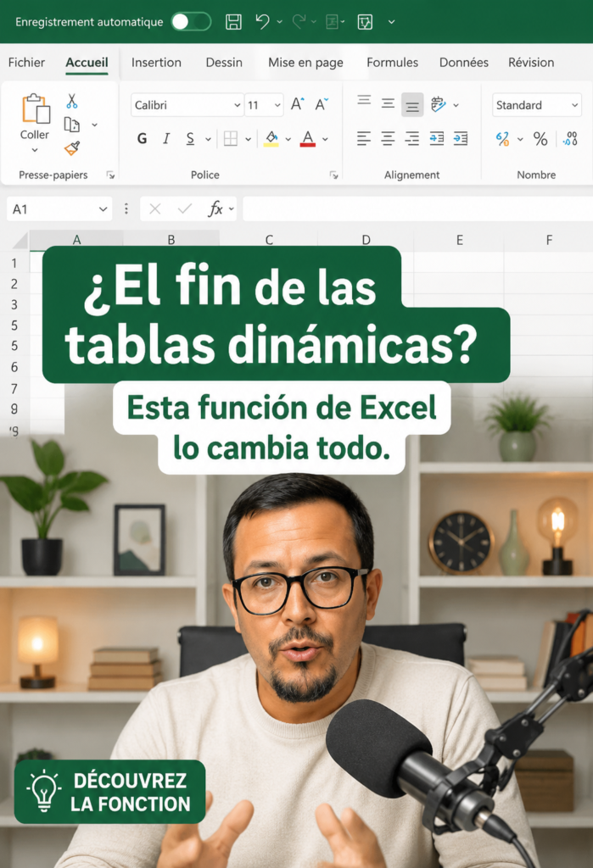Open the Borders dropdown arrow
593x868 pixels.
coord(249,139)
